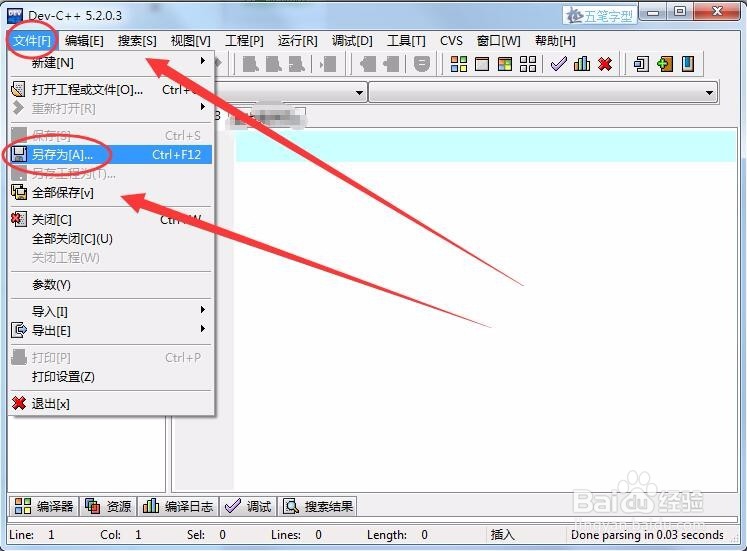Switch to the 搜索结果 bottom tab
747x551 pixels.
click(x=318, y=506)
